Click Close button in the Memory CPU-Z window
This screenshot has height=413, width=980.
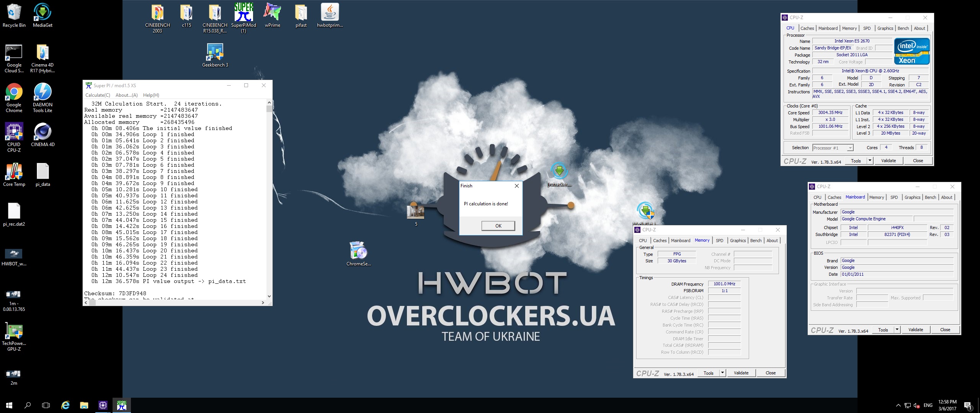tap(771, 373)
